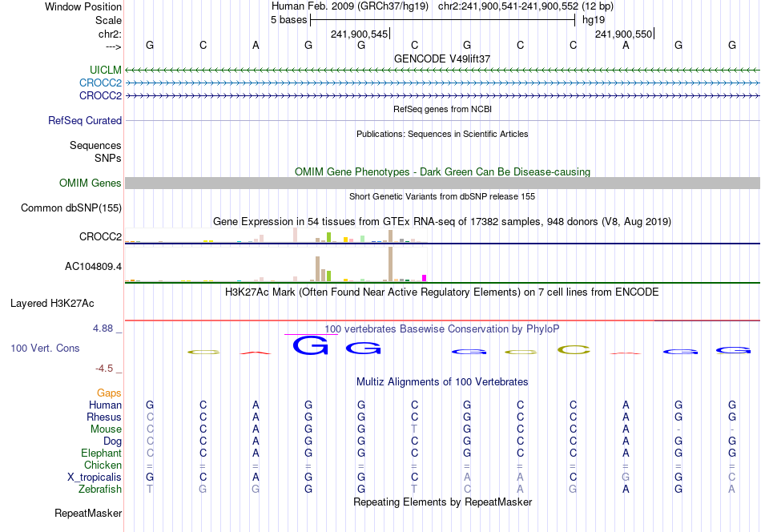Click the tallest blue G in PhyloP logo

pos(311,345)
